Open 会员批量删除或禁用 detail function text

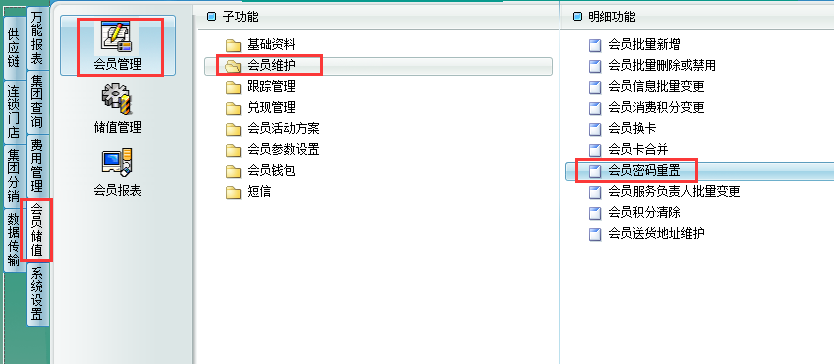tap(662, 66)
